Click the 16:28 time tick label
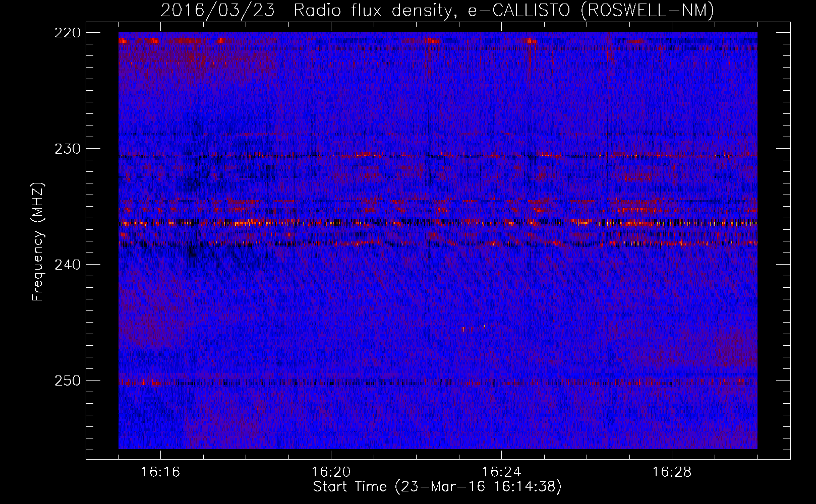 point(672,472)
